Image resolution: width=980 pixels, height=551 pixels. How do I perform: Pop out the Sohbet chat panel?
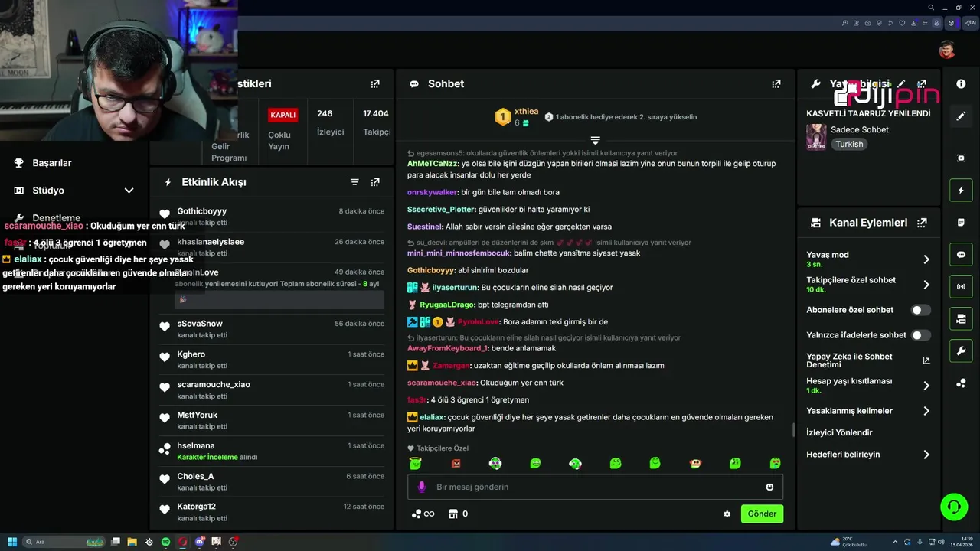coord(776,83)
